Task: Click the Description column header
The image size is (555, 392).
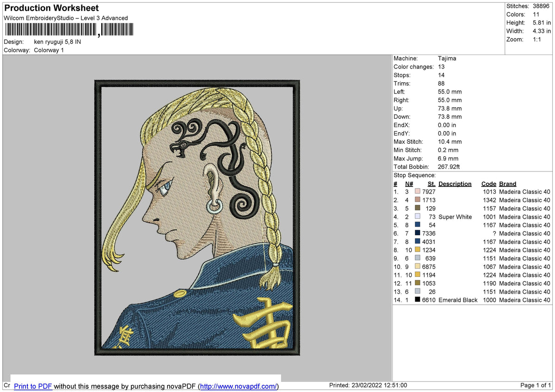Action: (x=455, y=184)
